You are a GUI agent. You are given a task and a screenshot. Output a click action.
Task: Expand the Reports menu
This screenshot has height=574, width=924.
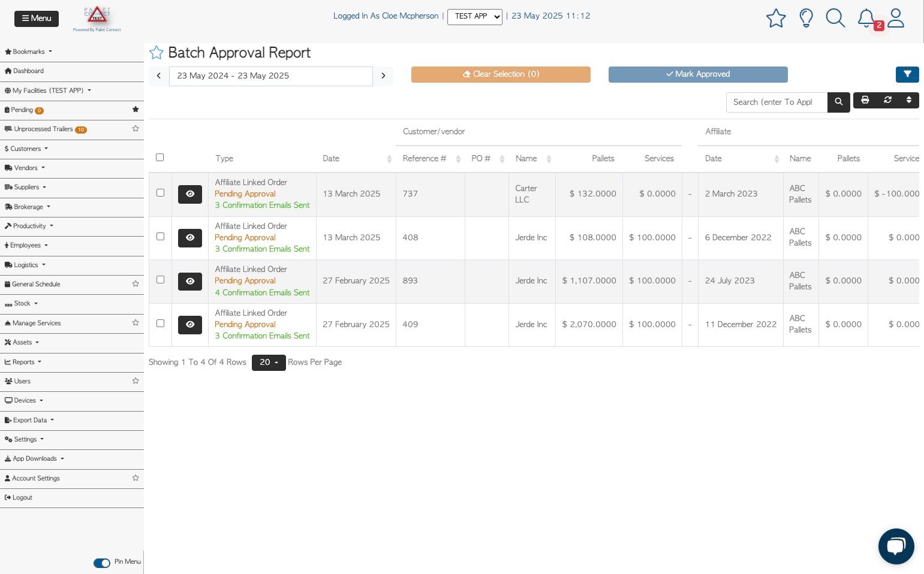click(x=72, y=362)
